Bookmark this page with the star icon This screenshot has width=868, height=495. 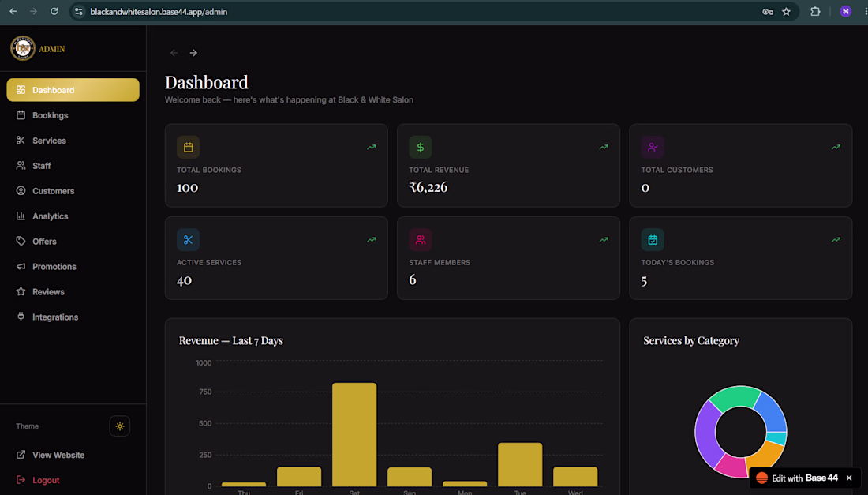[x=786, y=12]
